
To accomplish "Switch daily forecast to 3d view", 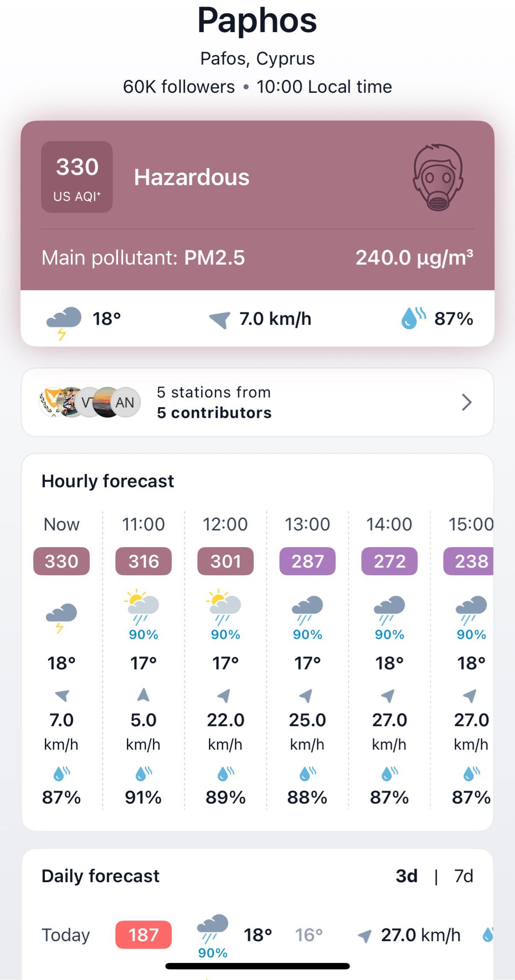I will 406,876.
